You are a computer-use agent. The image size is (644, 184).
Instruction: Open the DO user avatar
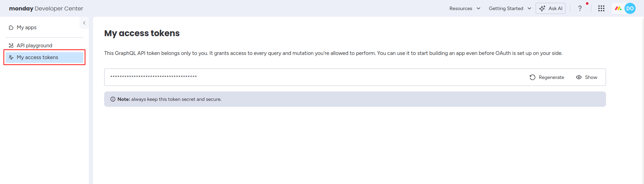(x=630, y=8)
